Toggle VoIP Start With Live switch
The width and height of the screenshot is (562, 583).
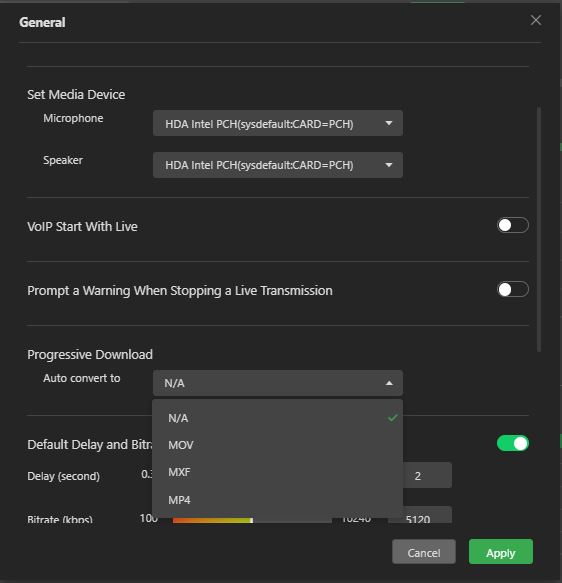coord(513,225)
